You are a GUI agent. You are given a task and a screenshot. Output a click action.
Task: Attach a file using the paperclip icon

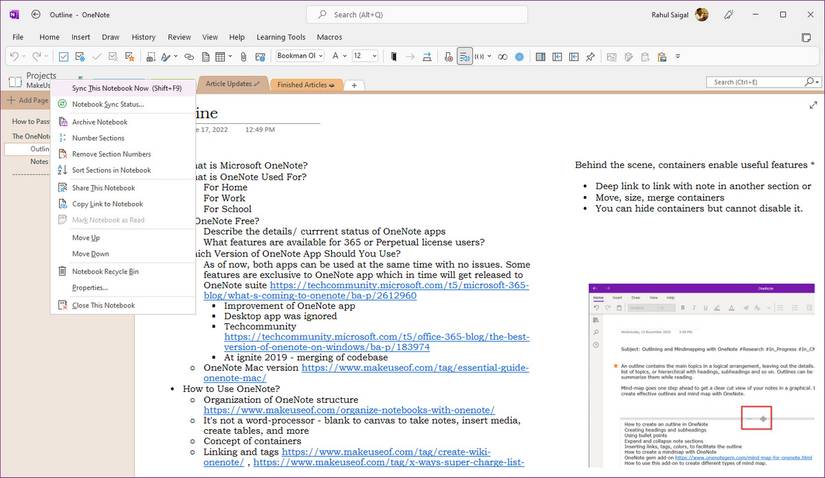[x=243, y=56]
